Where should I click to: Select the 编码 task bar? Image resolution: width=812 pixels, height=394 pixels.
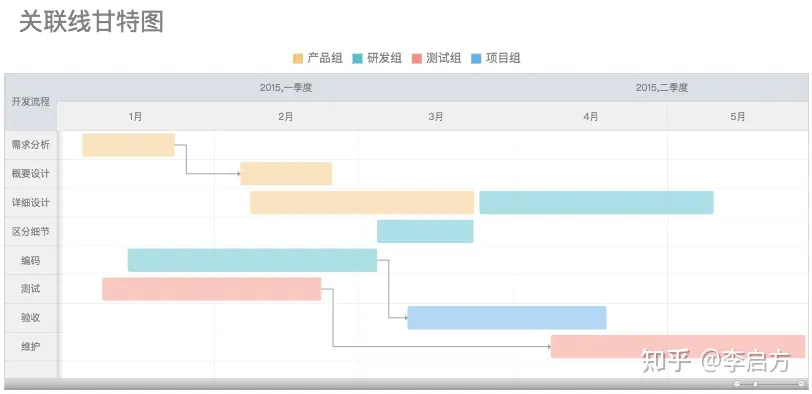[252, 260]
